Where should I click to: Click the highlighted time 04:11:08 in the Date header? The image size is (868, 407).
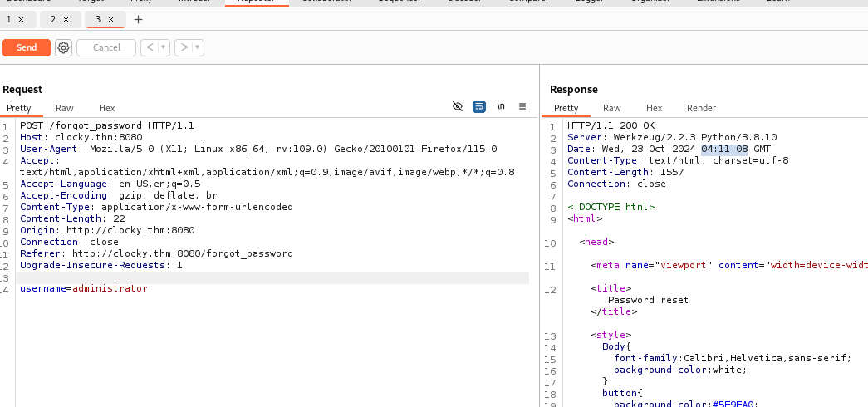click(724, 149)
